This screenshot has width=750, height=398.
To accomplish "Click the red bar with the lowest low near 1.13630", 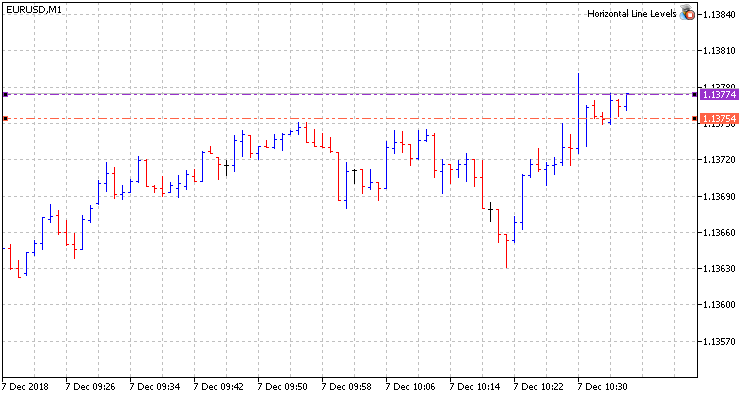I will click(x=507, y=251).
